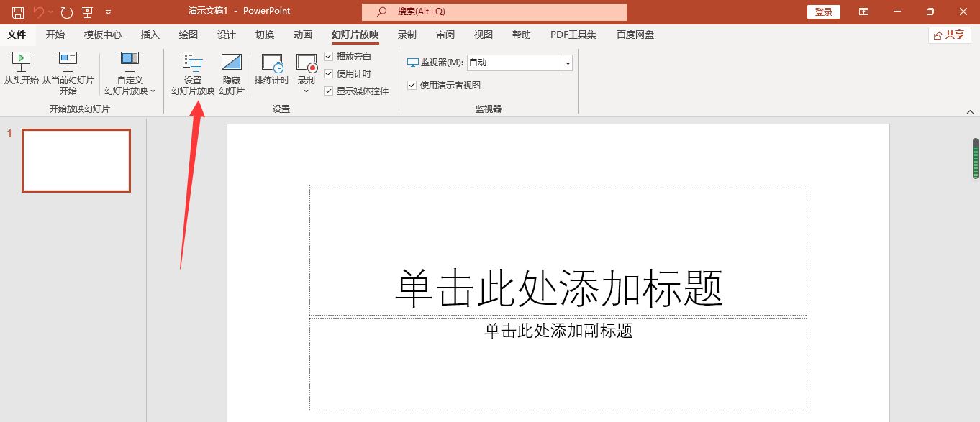
Task: Open the Custom Slide Show (自定义幻灯片放映) dropdown
Action: point(130,91)
